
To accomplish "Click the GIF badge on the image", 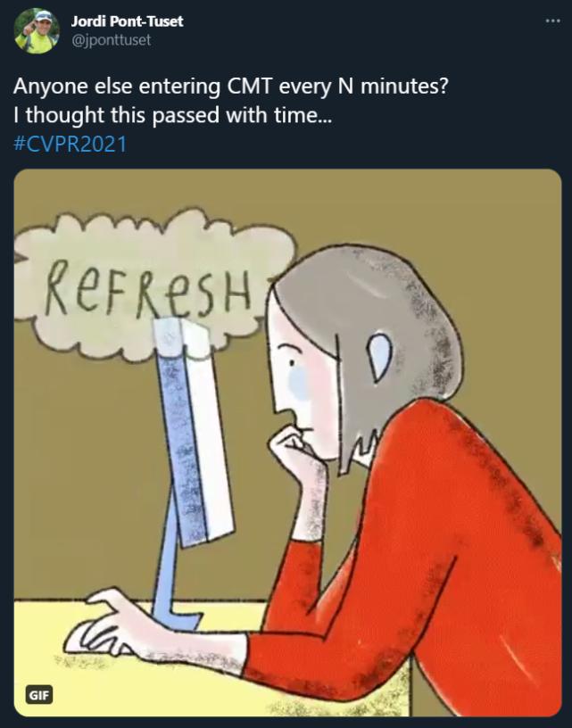I will click(38, 695).
